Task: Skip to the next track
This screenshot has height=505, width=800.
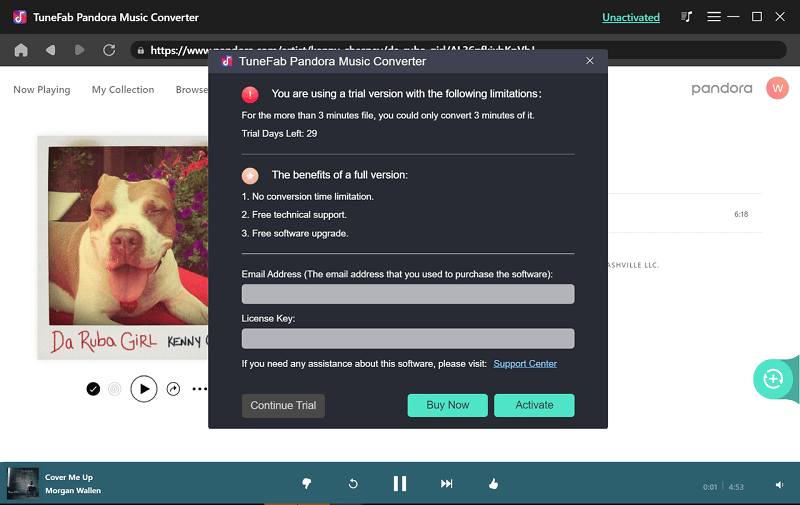Action: point(447,484)
